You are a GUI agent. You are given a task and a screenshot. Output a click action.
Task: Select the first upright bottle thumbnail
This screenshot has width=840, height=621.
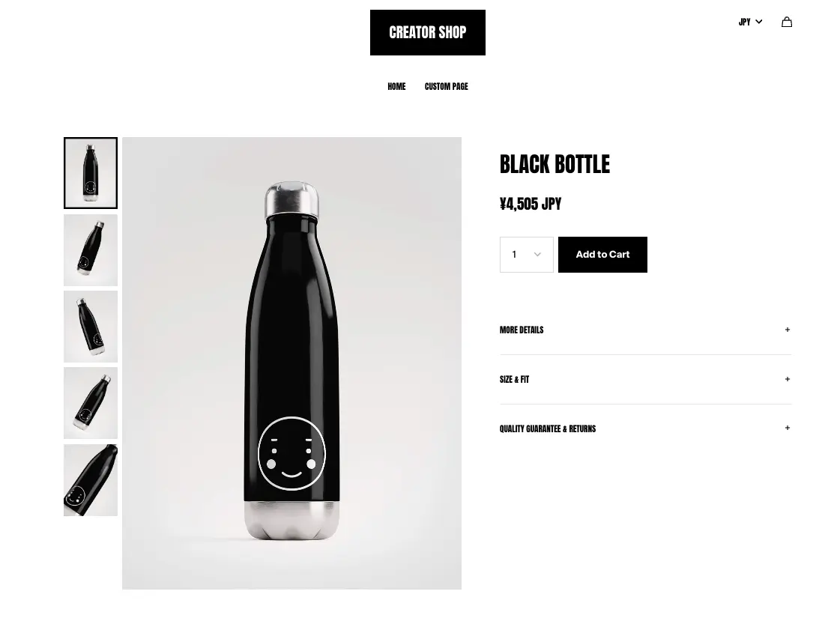91,173
